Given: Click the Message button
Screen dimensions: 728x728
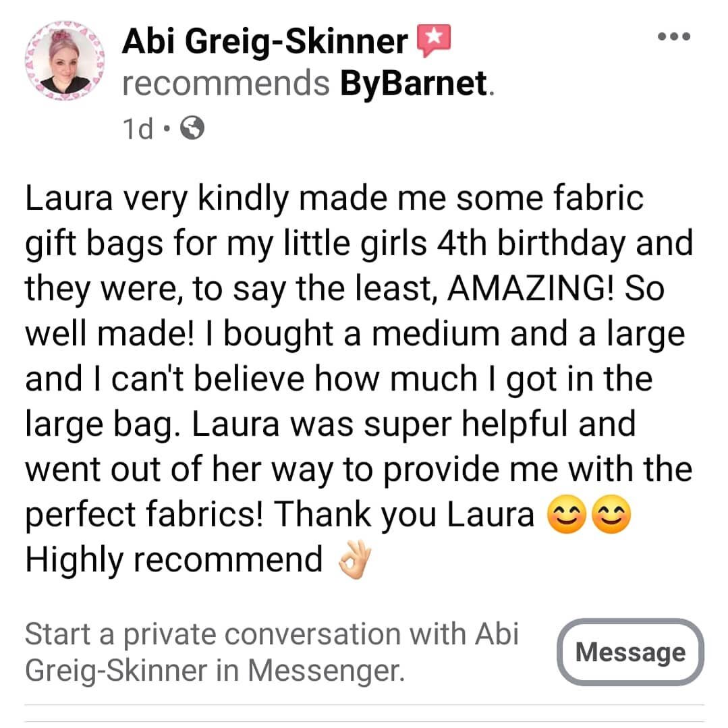Looking at the screenshot, I should click(x=630, y=652).
